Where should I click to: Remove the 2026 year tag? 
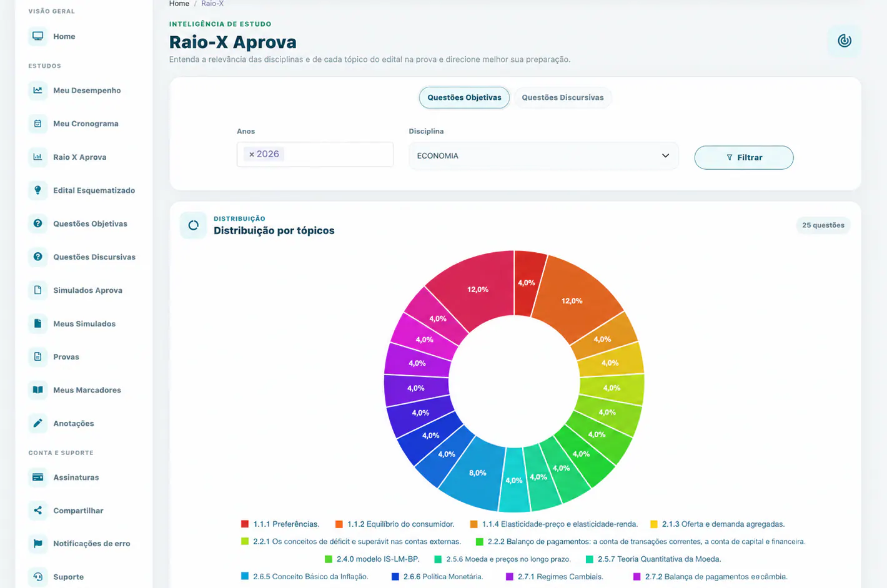pyautogui.click(x=252, y=154)
